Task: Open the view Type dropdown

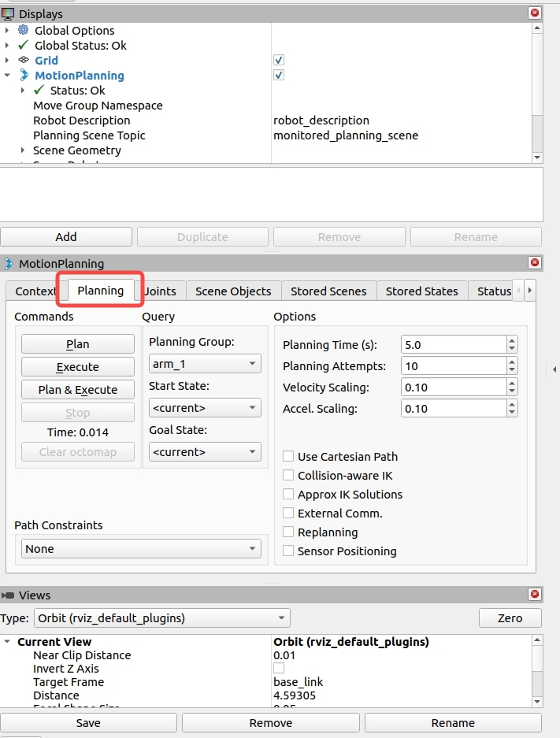Action: point(162,618)
